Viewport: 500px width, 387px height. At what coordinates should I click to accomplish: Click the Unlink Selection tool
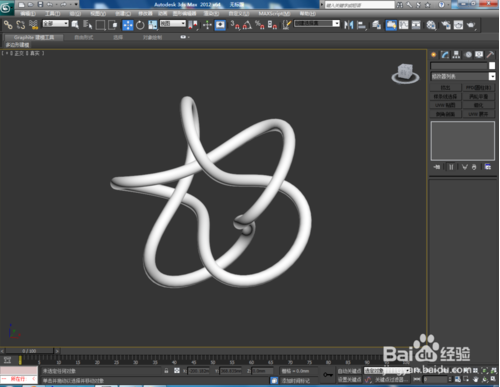21,25
